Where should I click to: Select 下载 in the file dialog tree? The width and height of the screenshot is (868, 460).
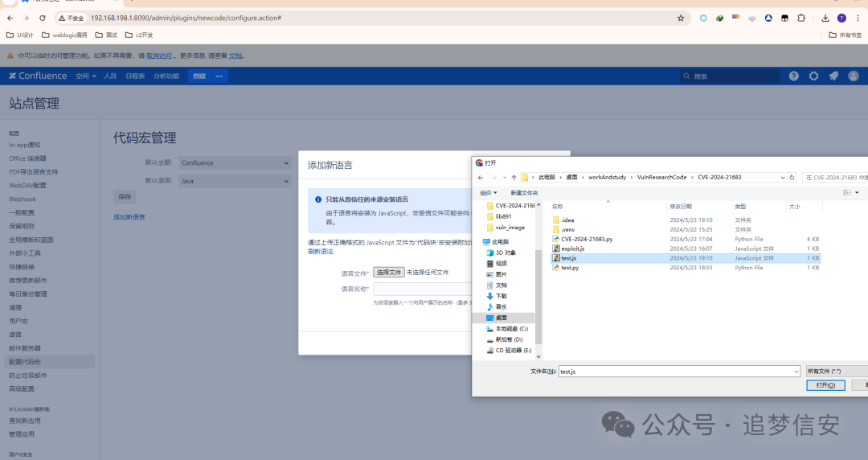[x=501, y=296]
